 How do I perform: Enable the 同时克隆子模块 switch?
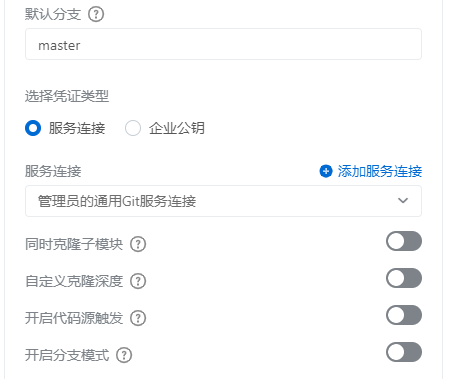pyautogui.click(x=404, y=241)
